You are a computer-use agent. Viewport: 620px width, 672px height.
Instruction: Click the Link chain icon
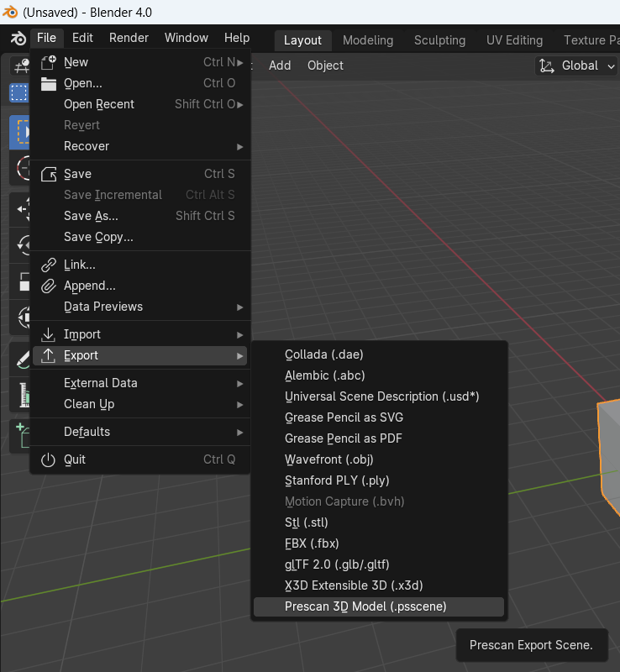[49, 265]
